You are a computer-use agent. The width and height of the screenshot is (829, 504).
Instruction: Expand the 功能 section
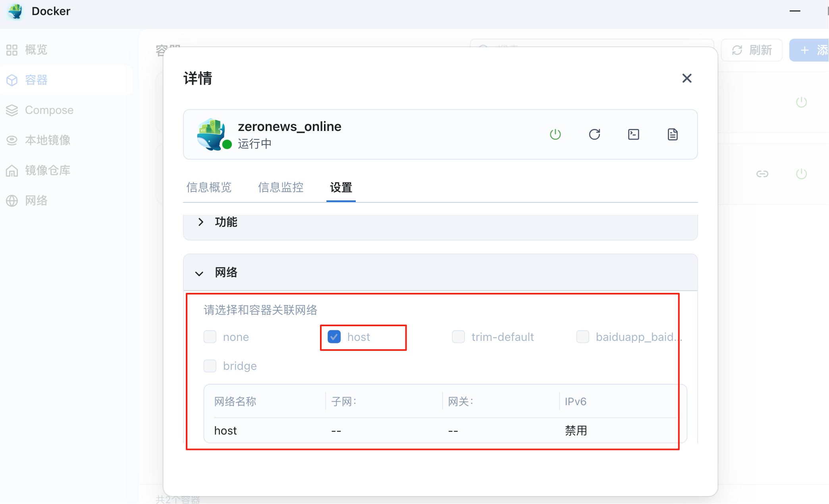[226, 222]
